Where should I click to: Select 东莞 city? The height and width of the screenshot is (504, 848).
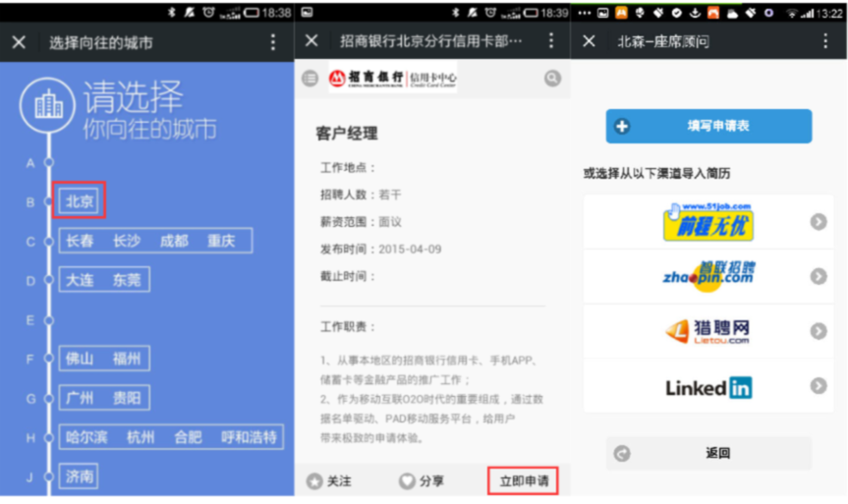tap(127, 280)
